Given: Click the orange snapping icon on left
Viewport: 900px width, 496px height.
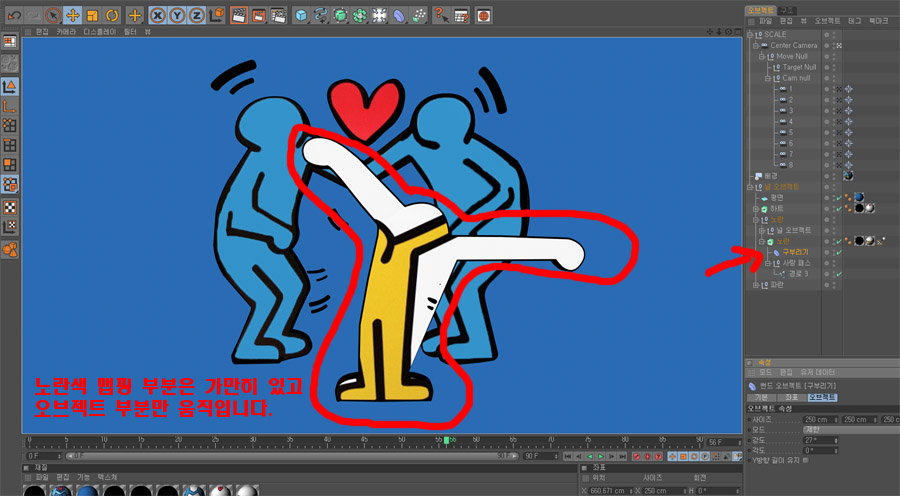Looking at the screenshot, I should tap(10, 250).
